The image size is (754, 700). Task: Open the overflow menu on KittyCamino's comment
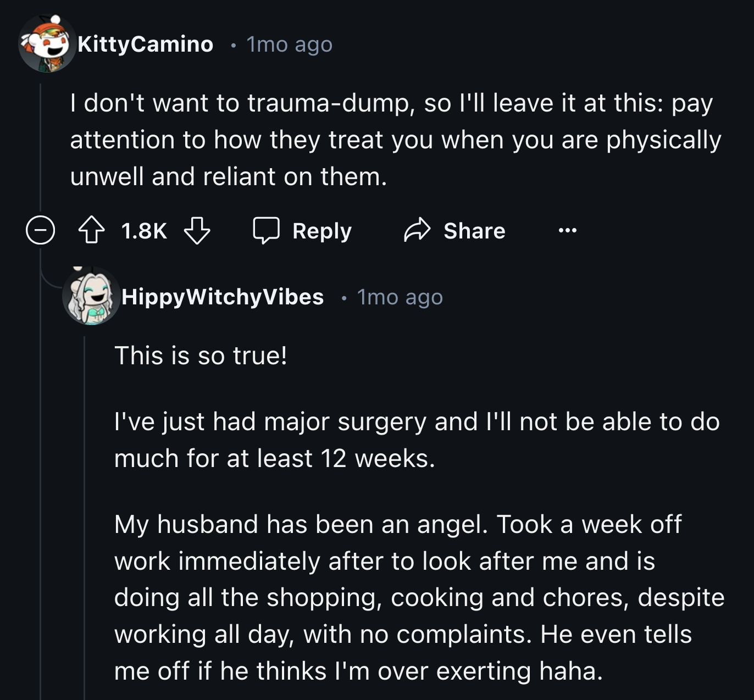point(569,230)
